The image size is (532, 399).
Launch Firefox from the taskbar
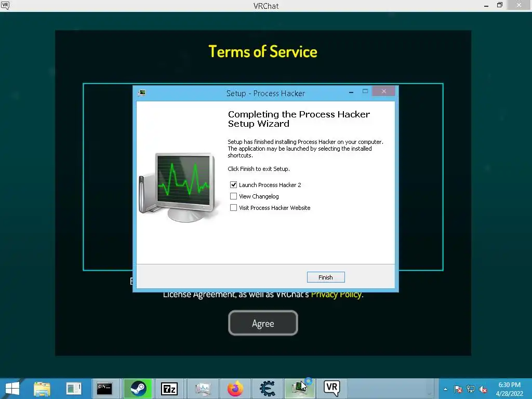[x=235, y=389]
